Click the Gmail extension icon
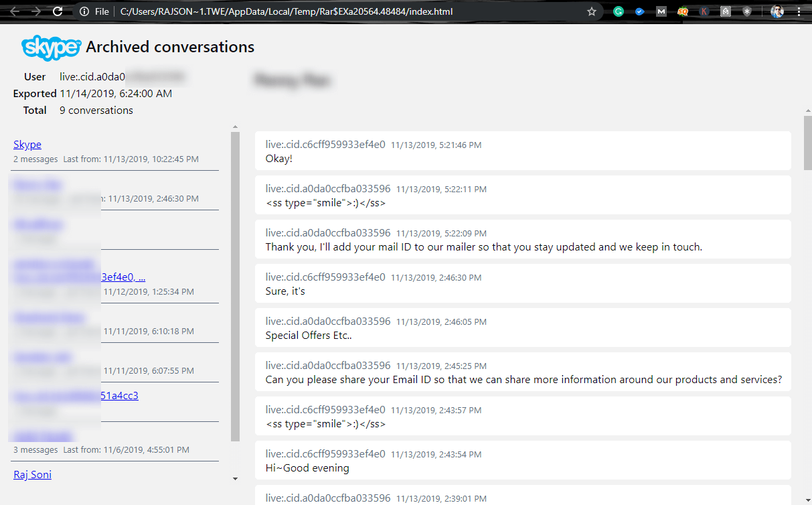This screenshot has height=505, width=812. 661,11
